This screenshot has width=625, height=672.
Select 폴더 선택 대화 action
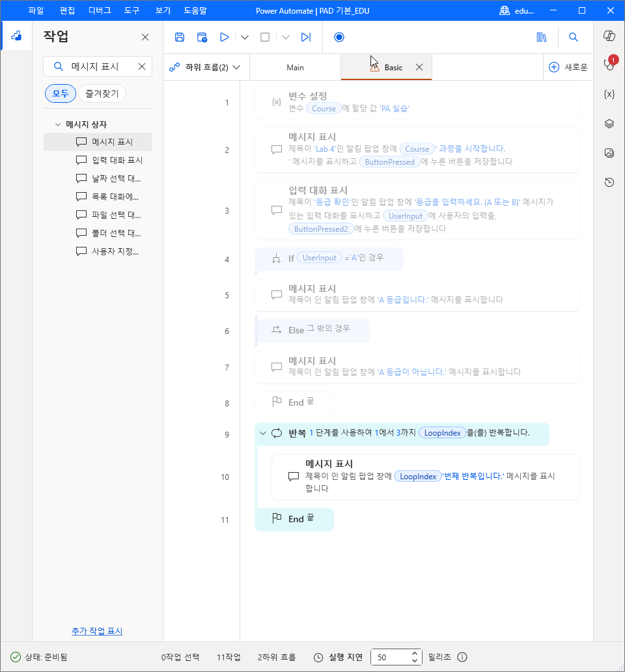[x=98, y=233]
